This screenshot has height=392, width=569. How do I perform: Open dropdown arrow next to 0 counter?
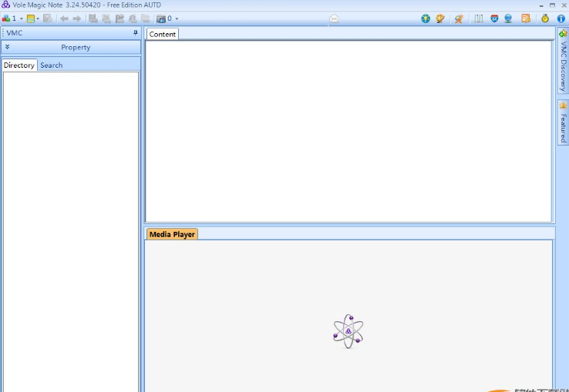[177, 18]
